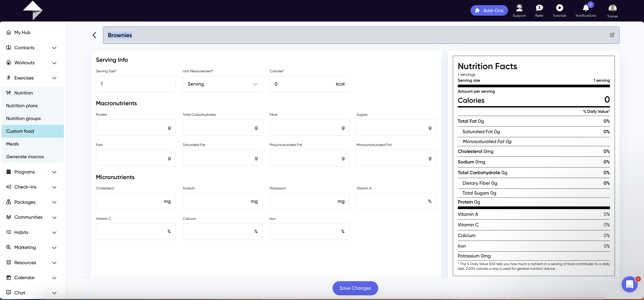Screen dimensions: 644x300
Task: Click the app logo in header
Action: tap(33, 11)
